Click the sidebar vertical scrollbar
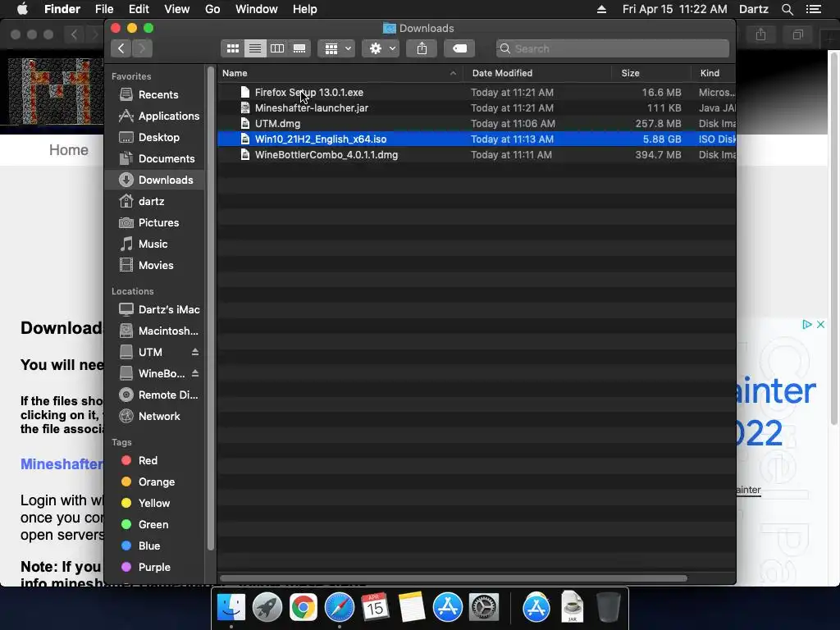This screenshot has width=840, height=630. pyautogui.click(x=211, y=308)
